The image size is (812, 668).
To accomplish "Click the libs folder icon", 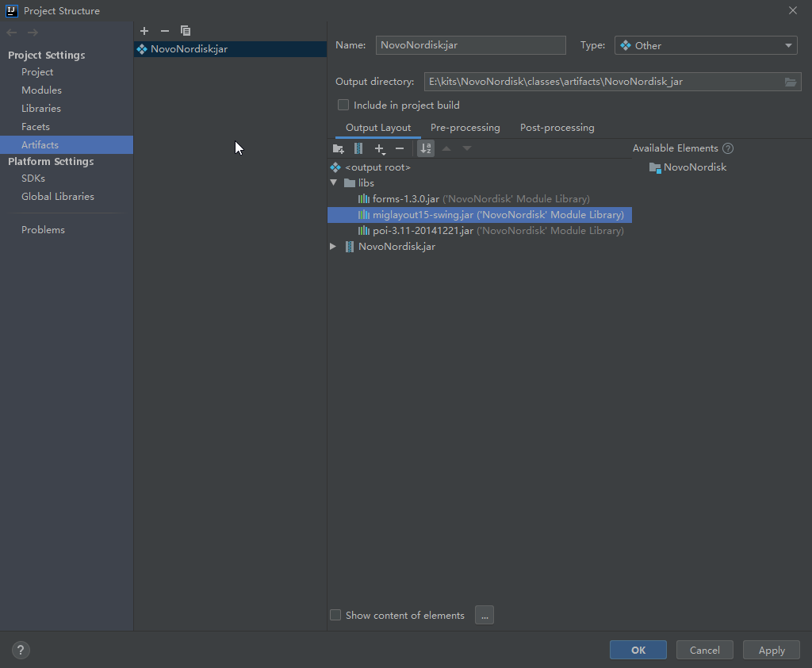I will click(x=350, y=183).
